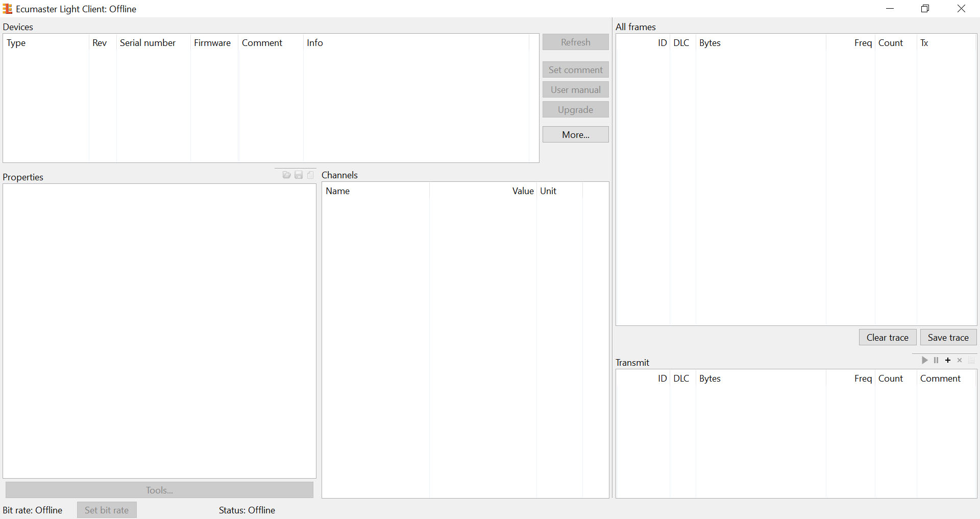The image size is (980, 519).
Task: Start transmission with the play icon
Action: pos(924,360)
